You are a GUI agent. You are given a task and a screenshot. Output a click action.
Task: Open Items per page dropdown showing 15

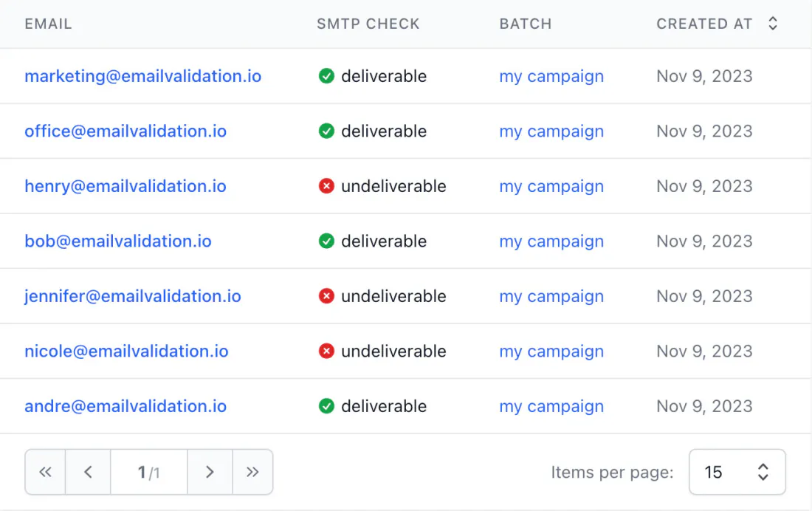737,472
